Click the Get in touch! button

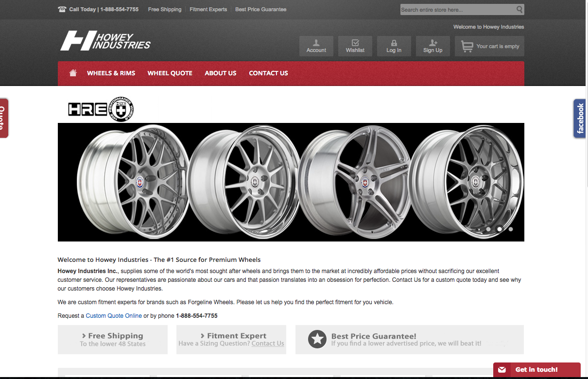coord(537,370)
